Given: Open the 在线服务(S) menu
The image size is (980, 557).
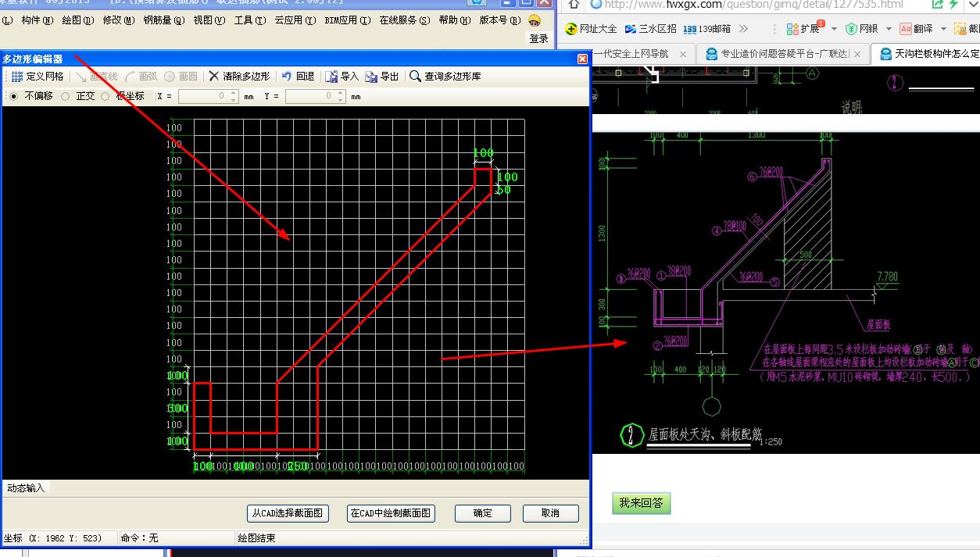Looking at the screenshot, I should pos(405,20).
